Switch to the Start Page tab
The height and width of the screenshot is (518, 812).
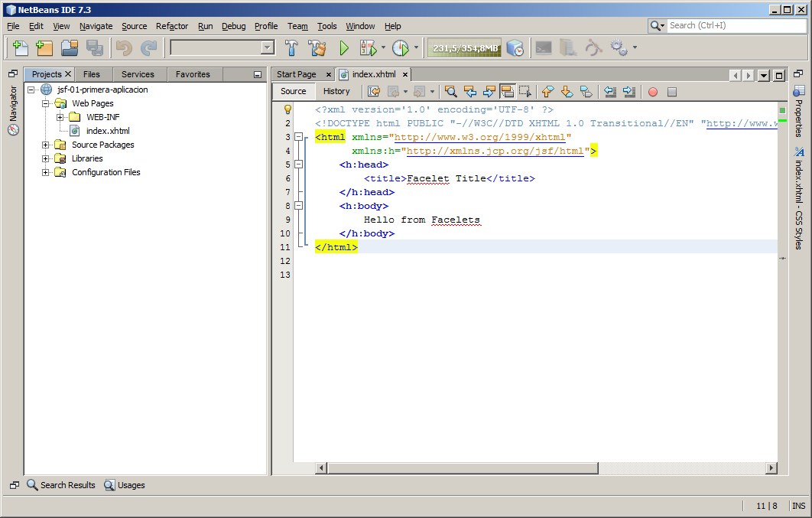(x=296, y=74)
